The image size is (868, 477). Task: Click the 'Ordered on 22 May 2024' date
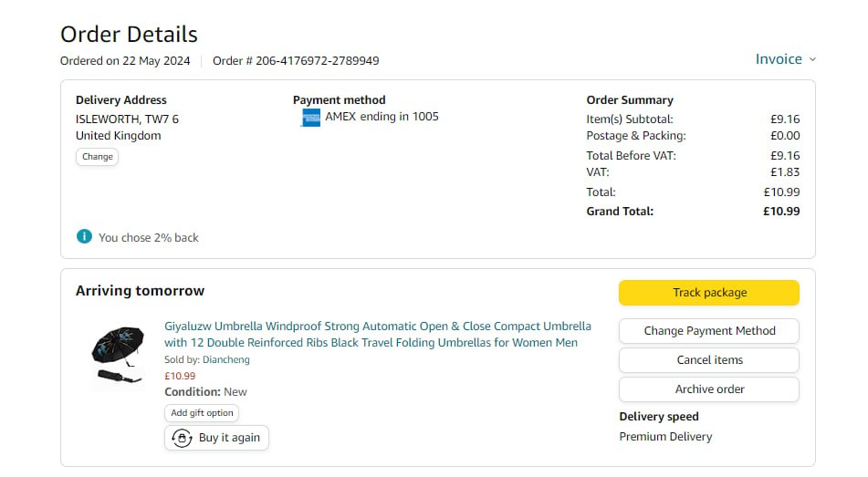(x=125, y=61)
